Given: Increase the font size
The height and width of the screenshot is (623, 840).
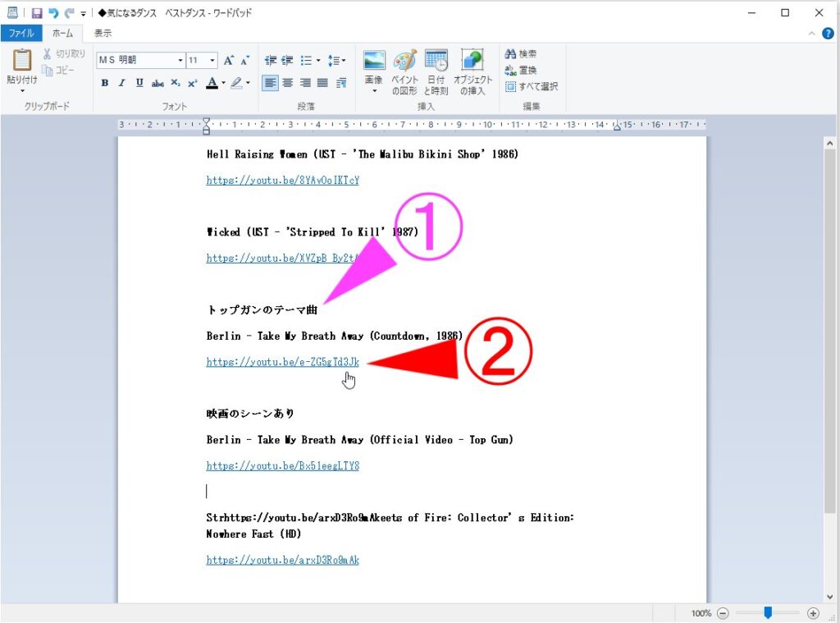Looking at the screenshot, I should (x=229, y=60).
